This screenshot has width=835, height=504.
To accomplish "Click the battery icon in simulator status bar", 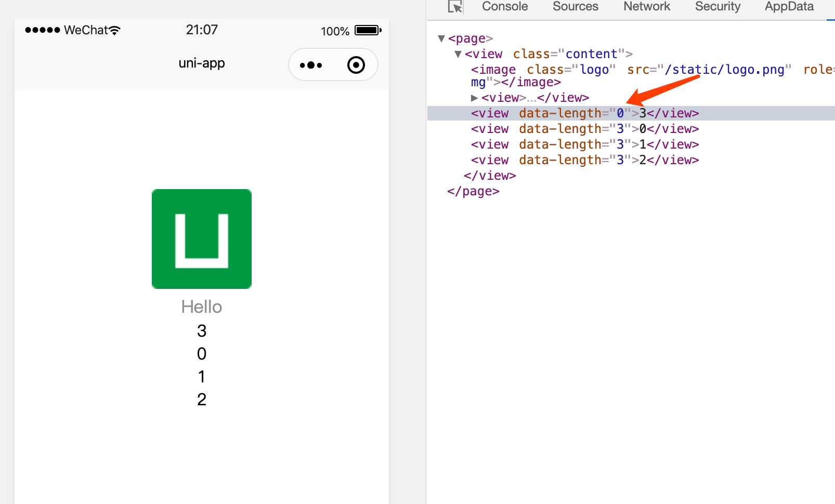I will (368, 30).
